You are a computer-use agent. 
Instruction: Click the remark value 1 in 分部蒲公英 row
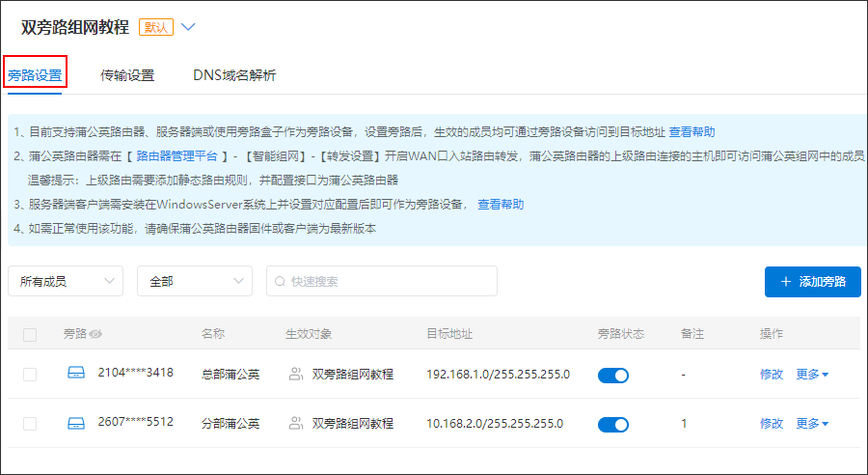pyautogui.click(x=684, y=424)
